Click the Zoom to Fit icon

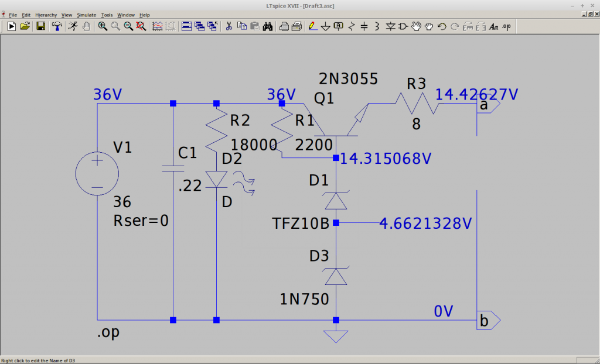141,26
